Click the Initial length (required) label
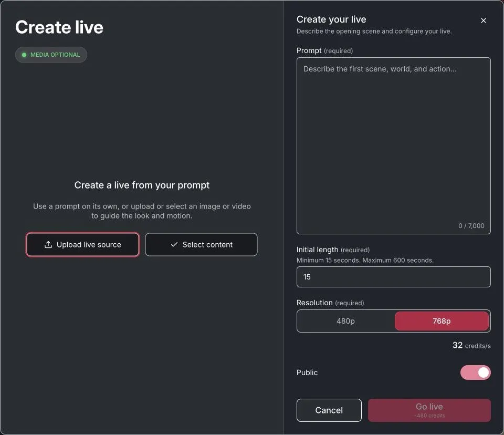This screenshot has height=435, width=504. coord(333,250)
